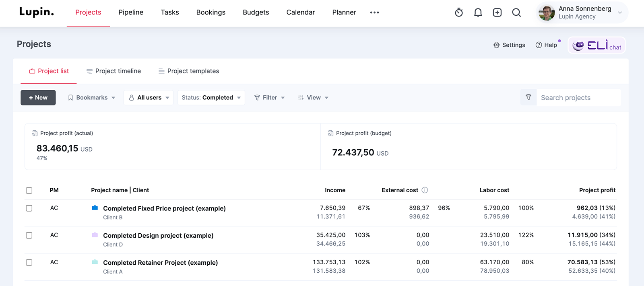Toggle the select-all projects header checkbox
The height and width of the screenshot is (286, 644).
tap(29, 190)
